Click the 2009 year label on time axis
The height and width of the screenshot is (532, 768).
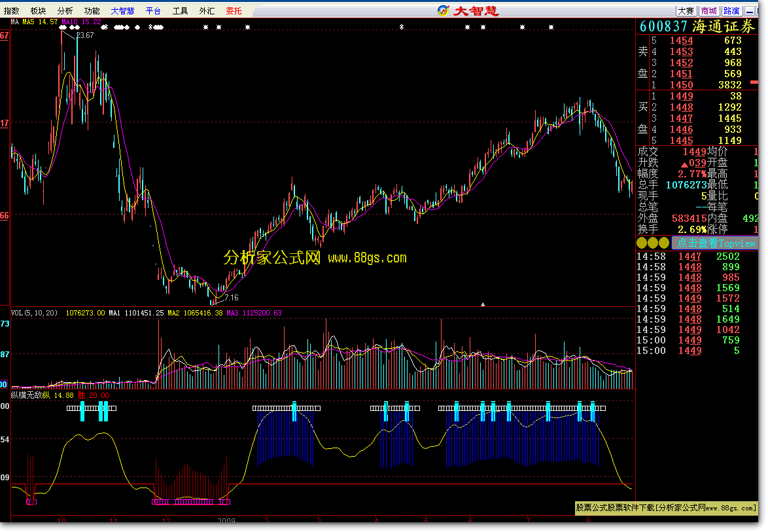tap(226, 520)
